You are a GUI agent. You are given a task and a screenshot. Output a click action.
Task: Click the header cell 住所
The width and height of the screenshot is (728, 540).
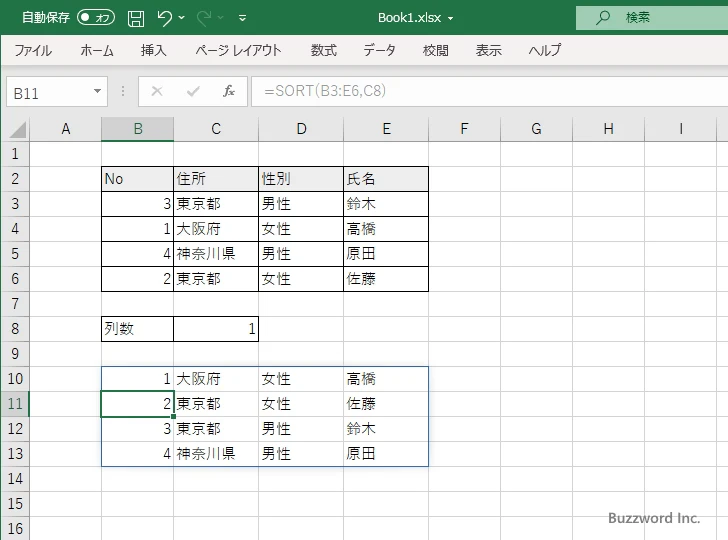(x=216, y=179)
